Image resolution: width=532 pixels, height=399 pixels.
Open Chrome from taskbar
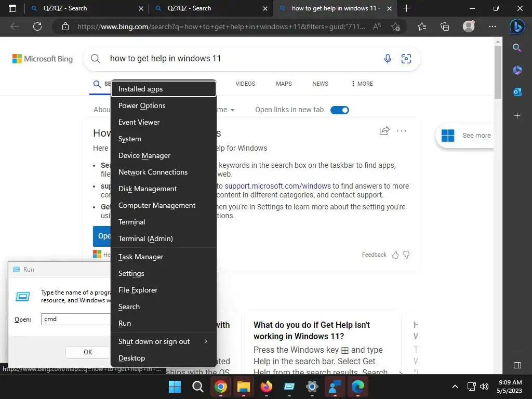[x=220, y=387]
